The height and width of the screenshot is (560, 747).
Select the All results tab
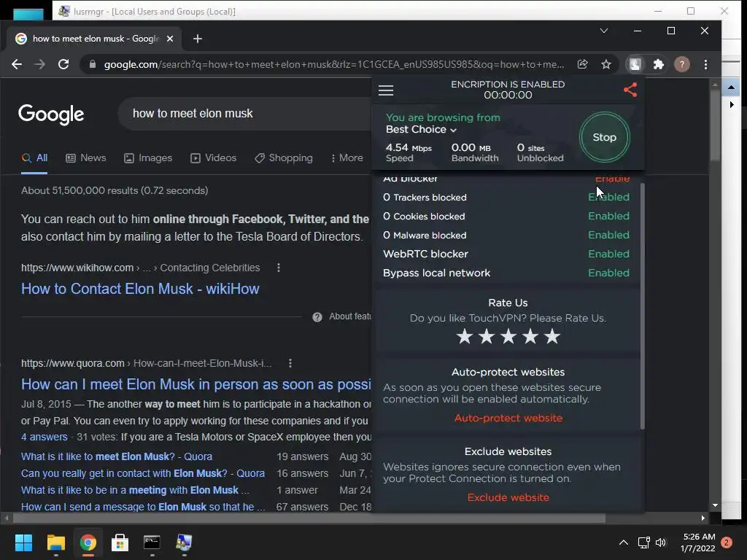pyautogui.click(x=34, y=158)
